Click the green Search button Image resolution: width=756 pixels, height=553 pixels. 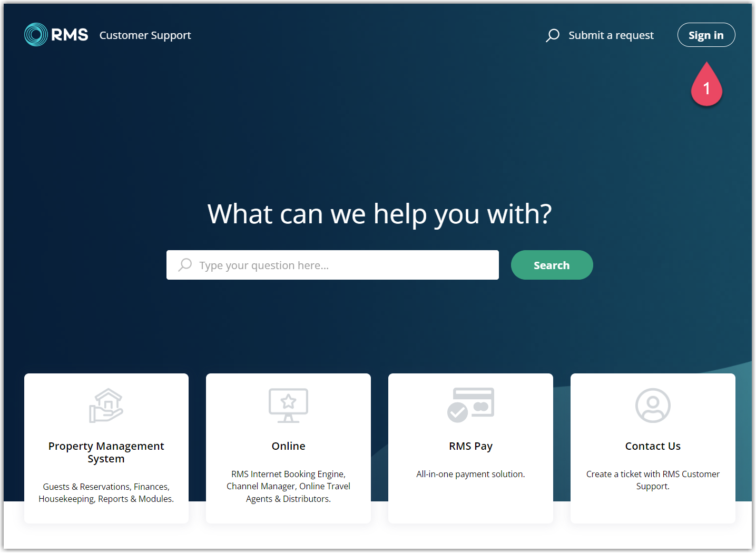coord(552,265)
